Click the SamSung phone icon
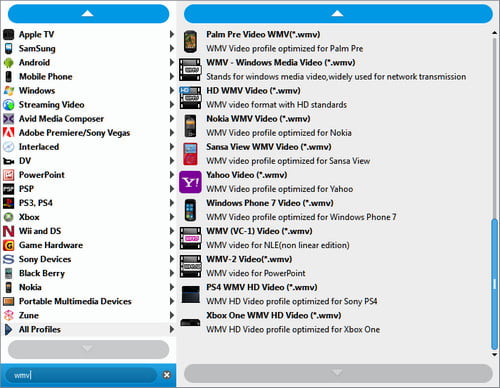The width and height of the screenshot is (500, 388). click(9, 48)
